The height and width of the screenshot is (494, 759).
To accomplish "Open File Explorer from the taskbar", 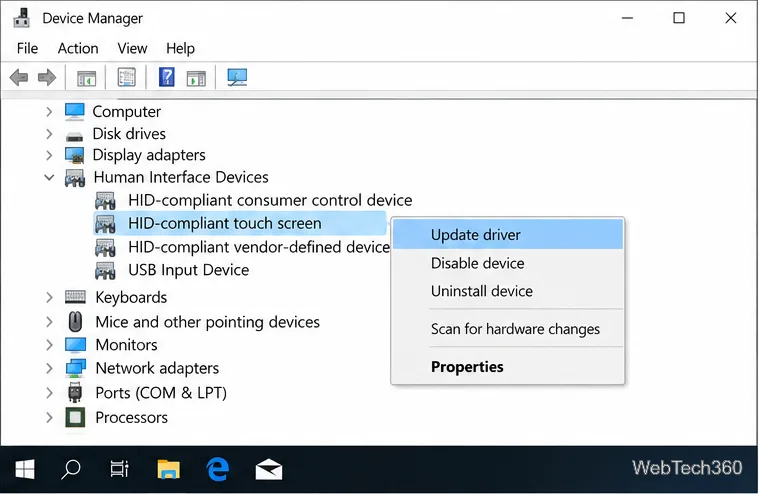I will [168, 469].
